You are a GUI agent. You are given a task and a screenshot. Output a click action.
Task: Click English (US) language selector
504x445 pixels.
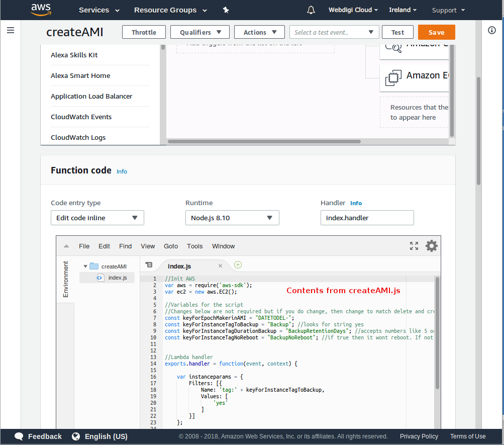pos(106,436)
